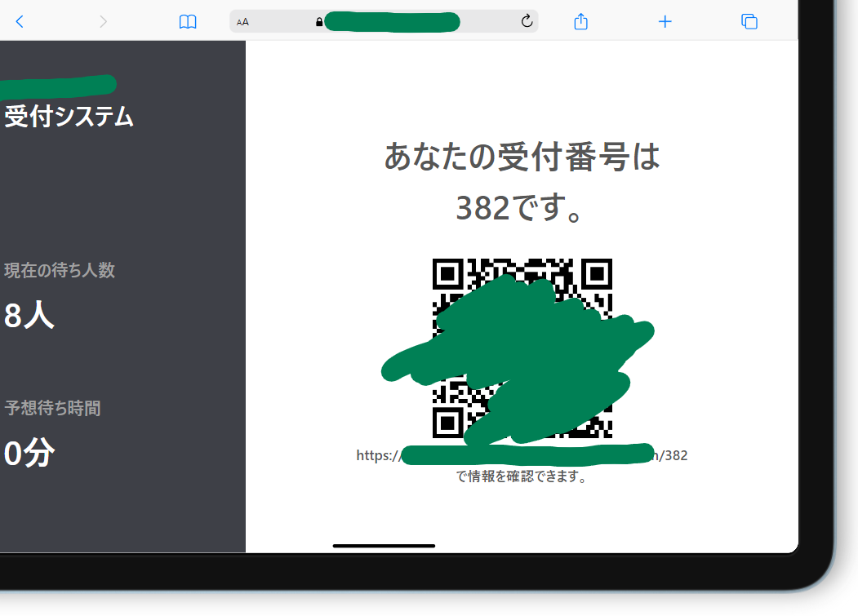
Task: Select the あなたの受付番号は heading
Action: 522,157
